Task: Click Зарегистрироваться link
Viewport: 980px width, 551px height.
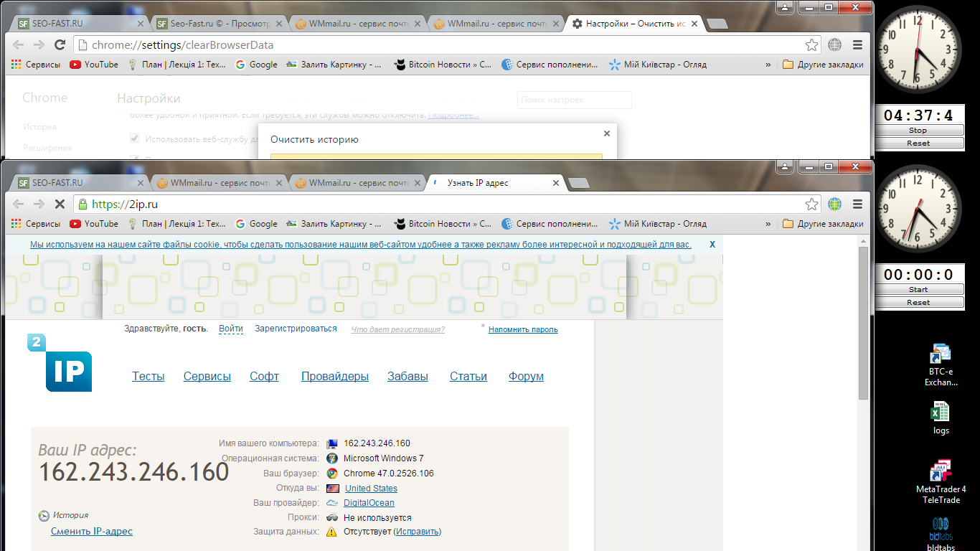Action: (296, 329)
